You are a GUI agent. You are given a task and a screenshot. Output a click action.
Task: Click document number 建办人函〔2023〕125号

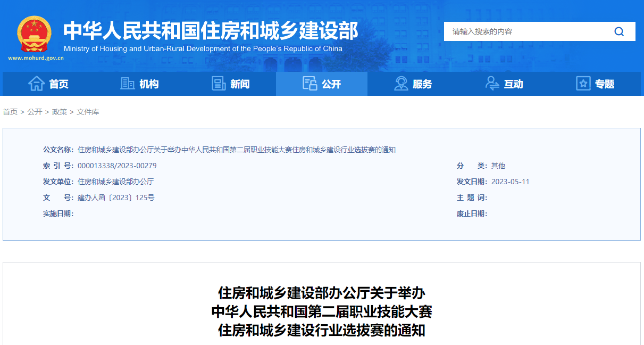click(116, 198)
